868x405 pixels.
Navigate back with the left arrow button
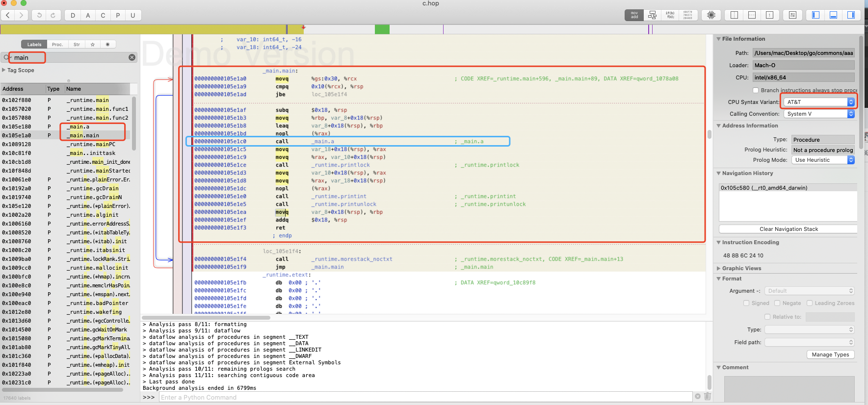8,15
